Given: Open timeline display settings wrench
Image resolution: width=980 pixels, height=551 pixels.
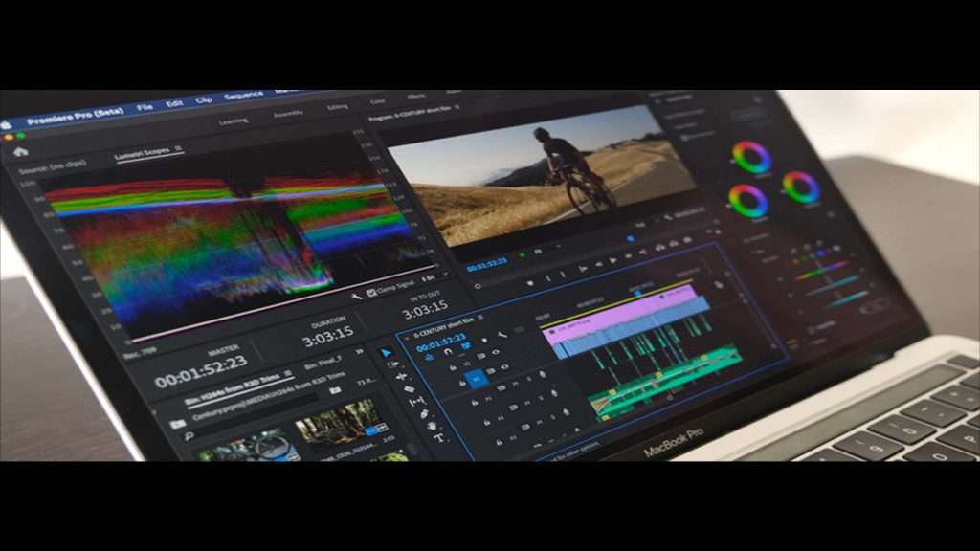Looking at the screenshot, I should (x=503, y=335).
